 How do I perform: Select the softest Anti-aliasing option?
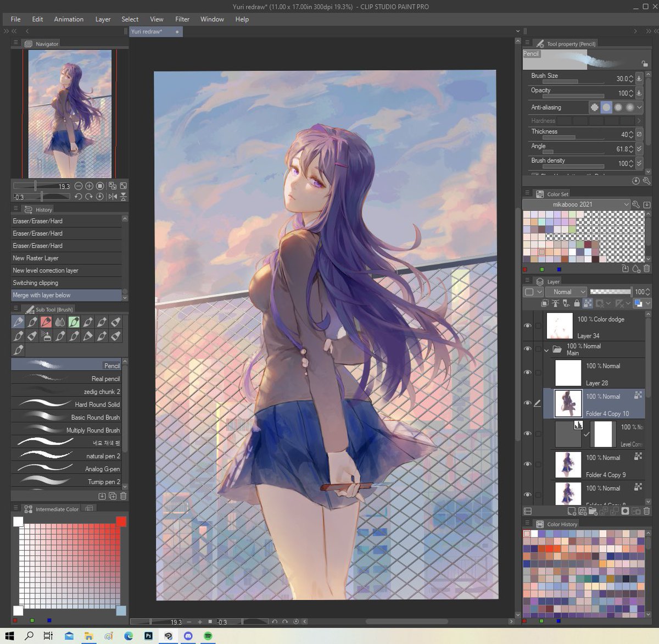pyautogui.click(x=629, y=107)
